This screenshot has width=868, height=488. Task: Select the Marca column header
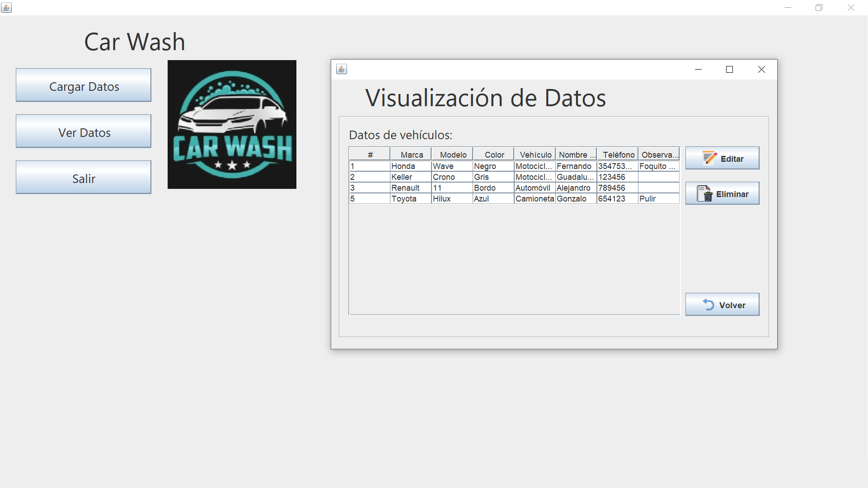(x=411, y=155)
